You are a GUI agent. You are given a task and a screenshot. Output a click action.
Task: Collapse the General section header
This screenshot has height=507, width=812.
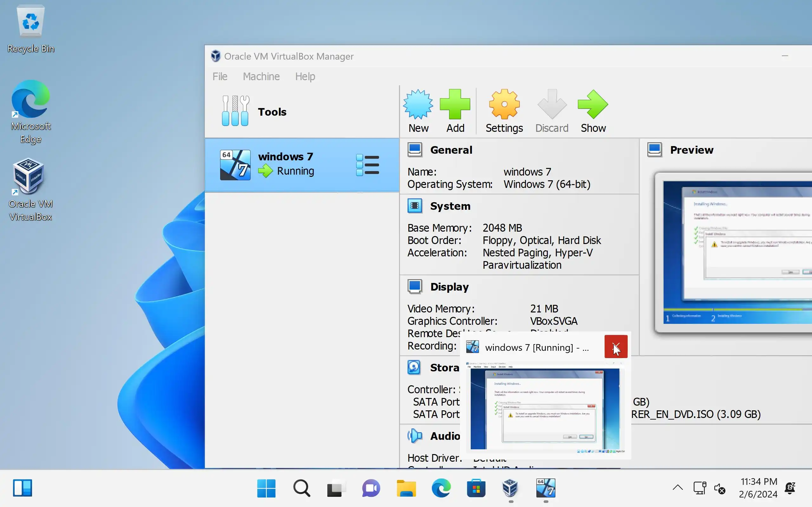point(451,150)
